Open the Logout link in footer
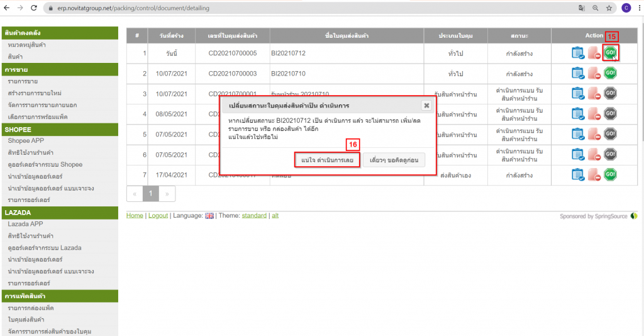 tap(158, 216)
